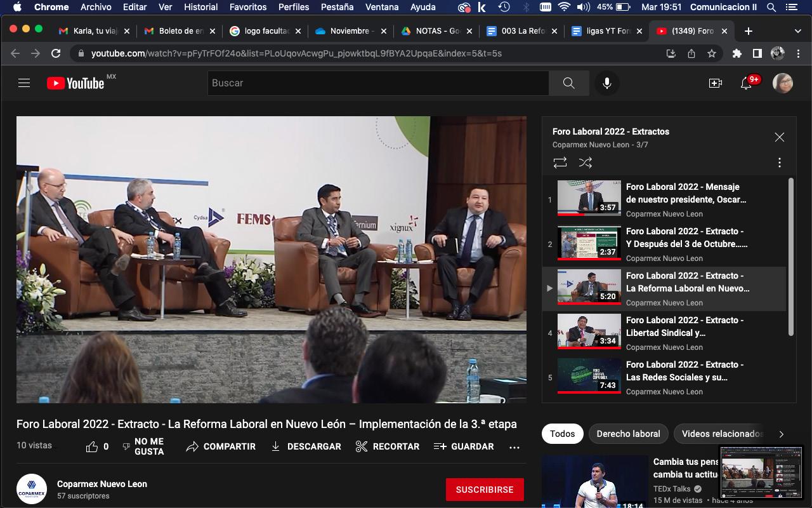Expand more filter chips with right chevron
The height and width of the screenshot is (508, 812).
coord(781,434)
